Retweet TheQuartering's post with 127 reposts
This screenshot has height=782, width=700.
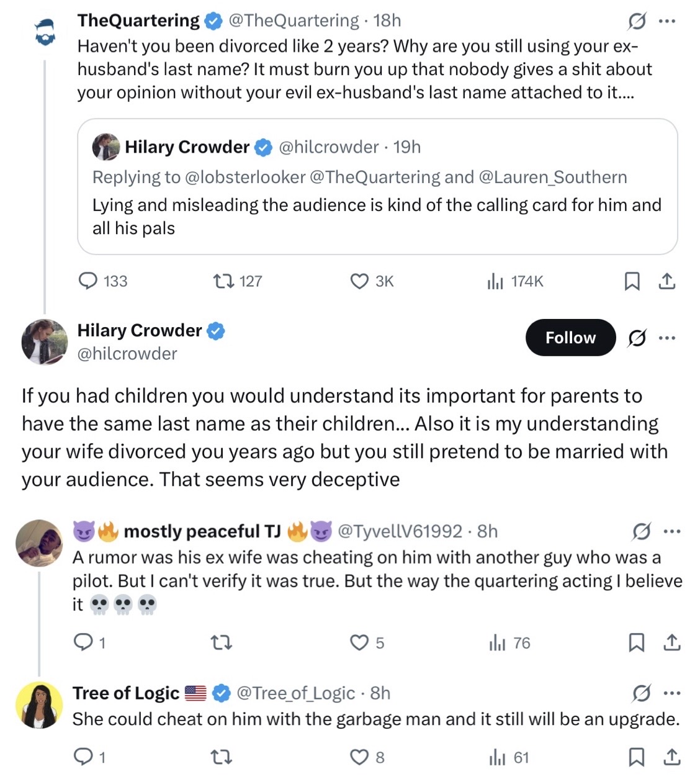point(237,281)
